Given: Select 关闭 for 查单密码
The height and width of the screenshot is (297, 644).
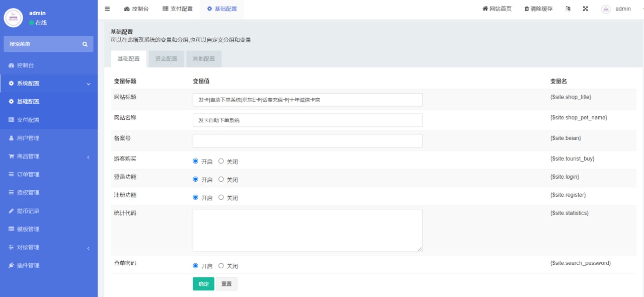Looking at the screenshot, I should coord(221,265).
